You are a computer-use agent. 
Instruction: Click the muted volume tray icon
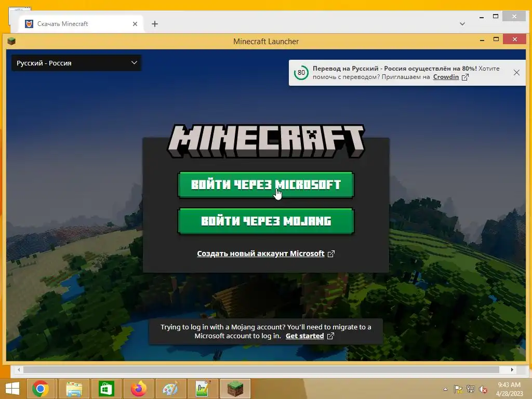(x=483, y=389)
